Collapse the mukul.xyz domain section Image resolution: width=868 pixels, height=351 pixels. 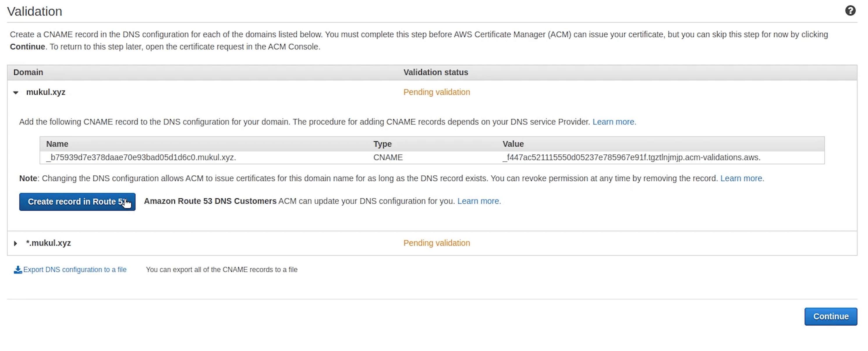tap(15, 93)
